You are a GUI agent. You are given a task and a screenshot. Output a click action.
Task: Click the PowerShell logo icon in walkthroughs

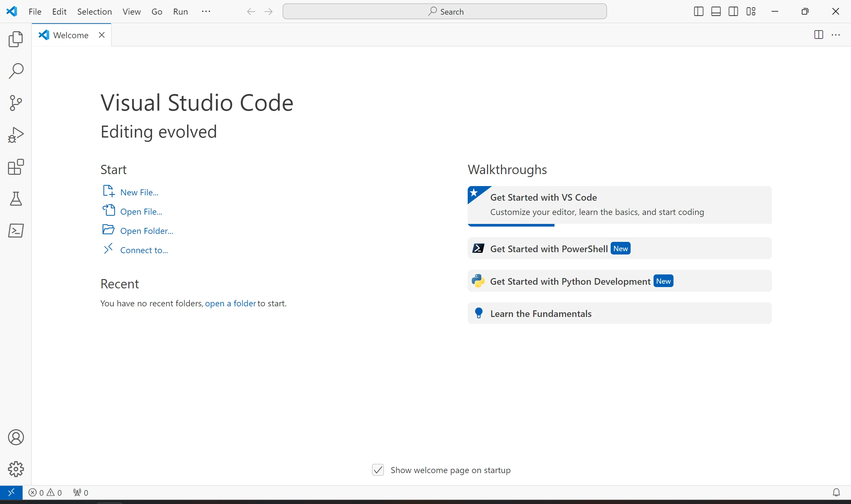click(478, 248)
